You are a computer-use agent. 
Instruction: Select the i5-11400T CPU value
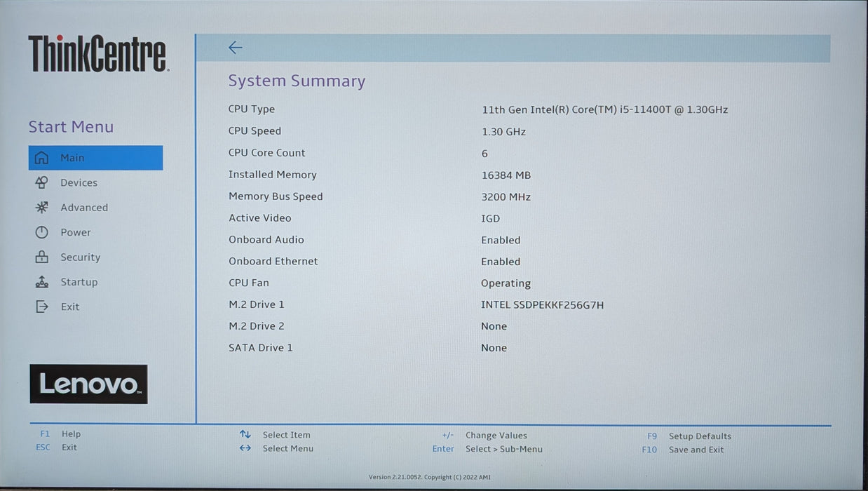(x=604, y=109)
